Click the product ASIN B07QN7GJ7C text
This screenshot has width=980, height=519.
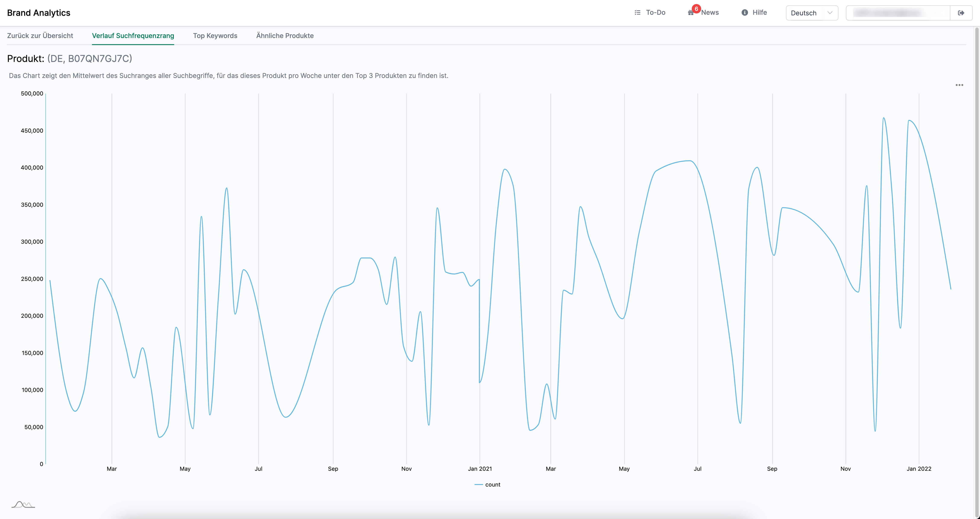pos(99,59)
